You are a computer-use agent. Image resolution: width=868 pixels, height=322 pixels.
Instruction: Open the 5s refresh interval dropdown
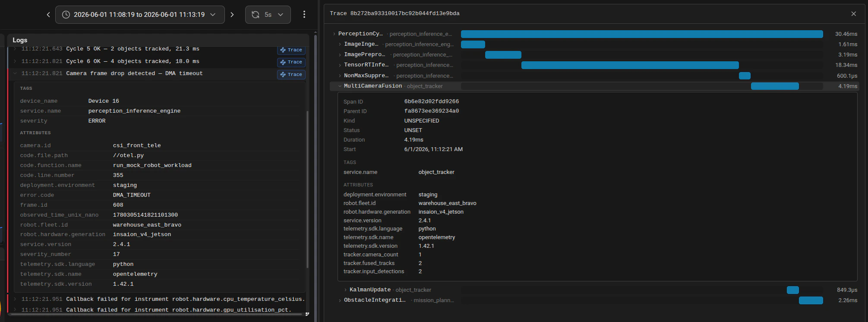[275, 15]
